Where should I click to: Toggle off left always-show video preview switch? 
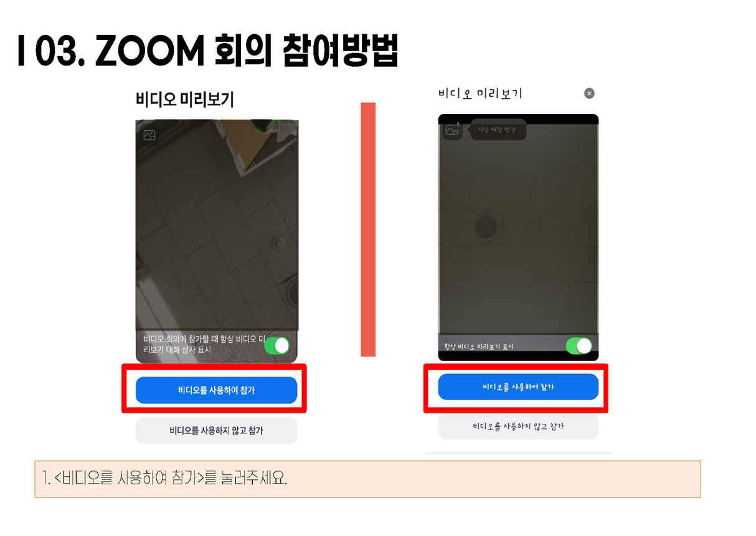[x=277, y=345]
